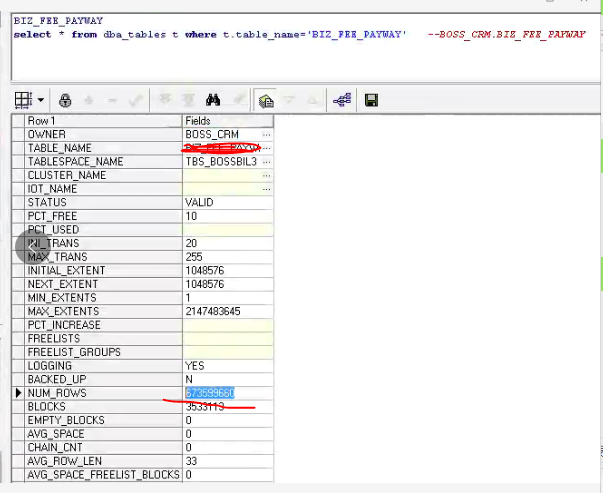Click the grid select icon in toolbar

(25, 100)
